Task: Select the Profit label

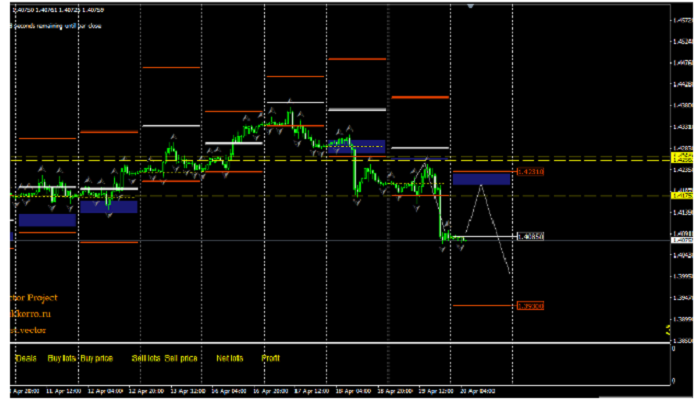Action: [x=270, y=357]
